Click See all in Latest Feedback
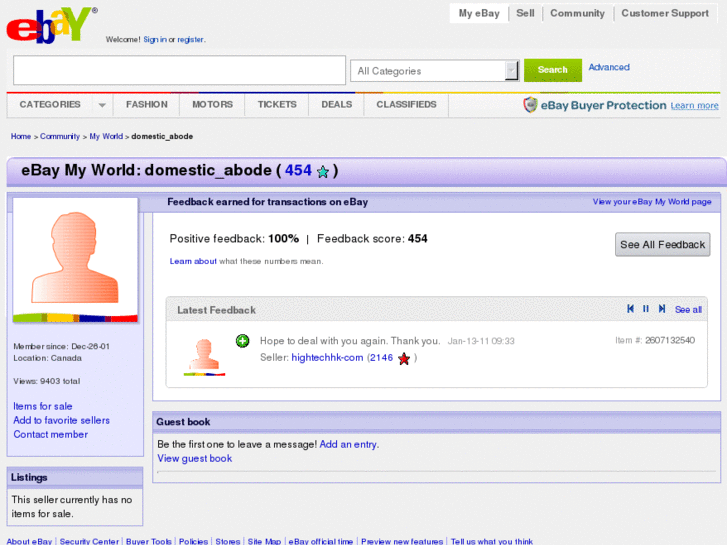The image size is (727, 545). tap(688, 309)
